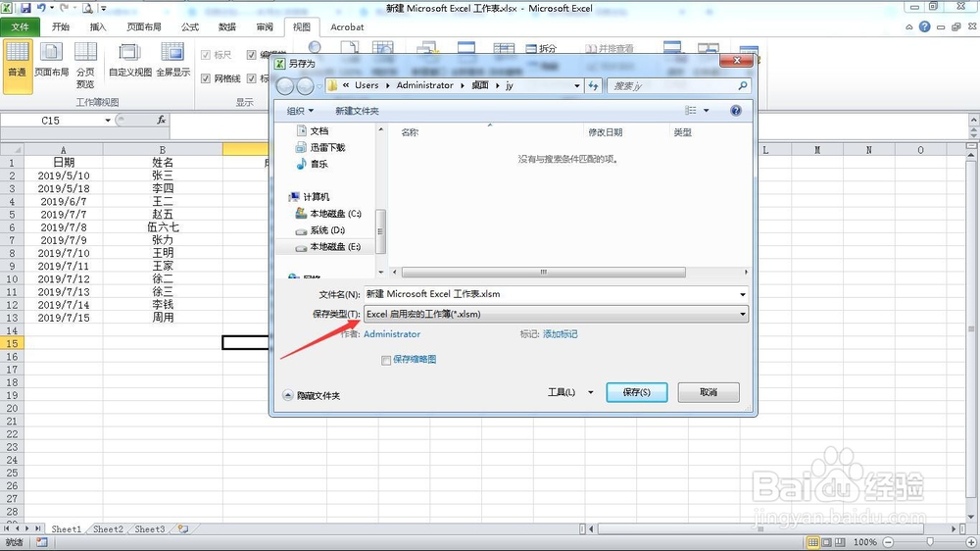Viewport: 980px width, 551px height.
Task: Switch to the Acrobat tab
Action: 347,26
